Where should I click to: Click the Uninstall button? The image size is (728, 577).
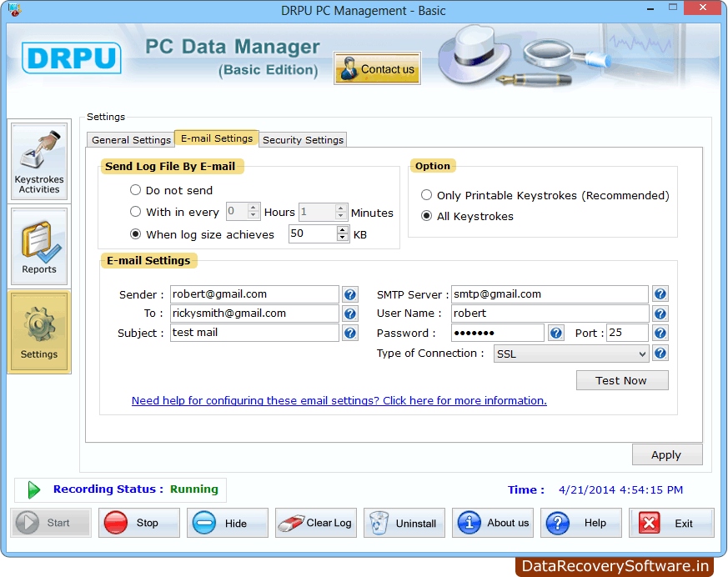point(404,523)
